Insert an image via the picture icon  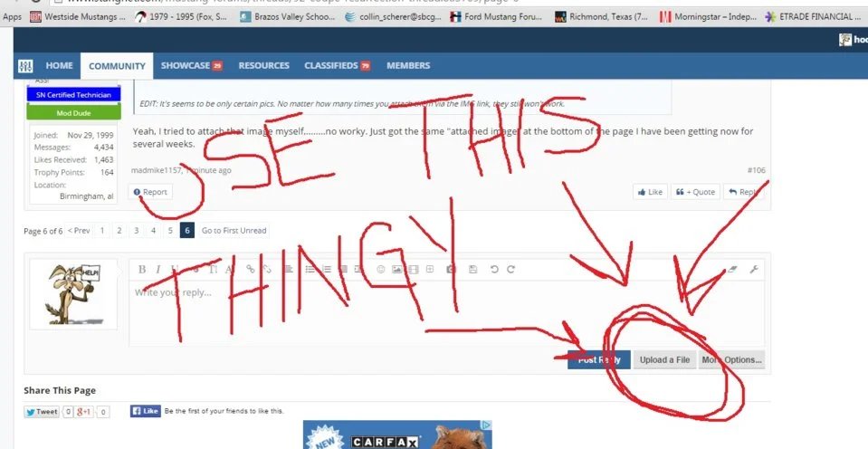coord(397,270)
